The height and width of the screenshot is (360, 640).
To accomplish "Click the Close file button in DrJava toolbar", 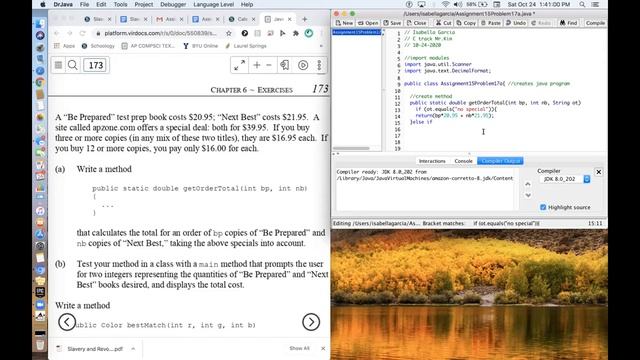I will (416, 23).
